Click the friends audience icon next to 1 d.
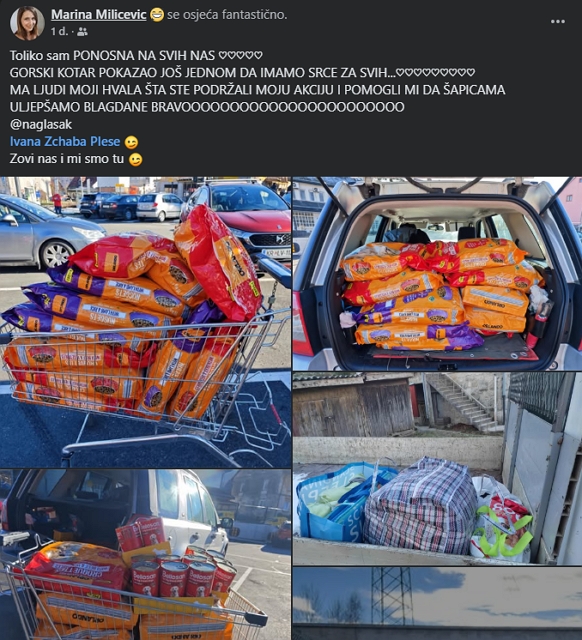582x640 pixels. point(82,32)
